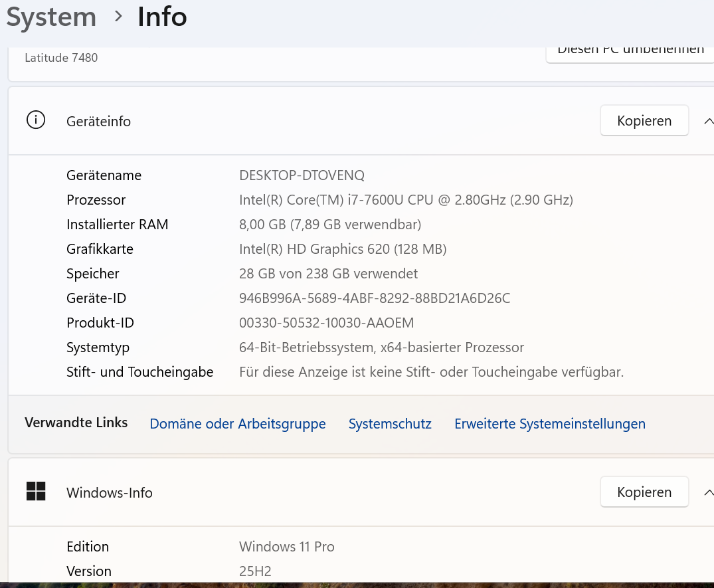This screenshot has width=714, height=588.
Task: Select the Produkt-ID value 00330-50532-10030-AAOEM
Action: tap(326, 323)
